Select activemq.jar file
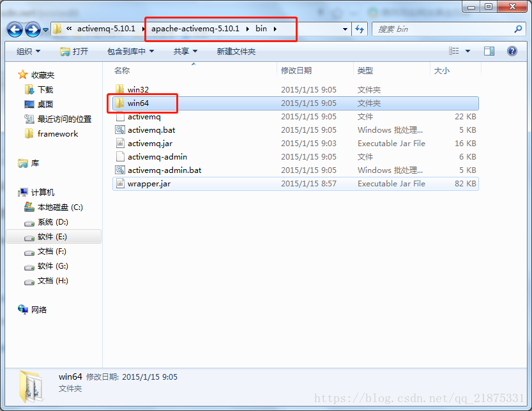 click(295, 144)
